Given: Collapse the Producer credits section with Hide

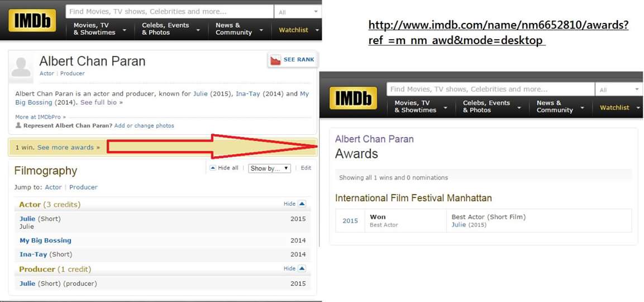Looking at the screenshot, I should coord(294,268).
